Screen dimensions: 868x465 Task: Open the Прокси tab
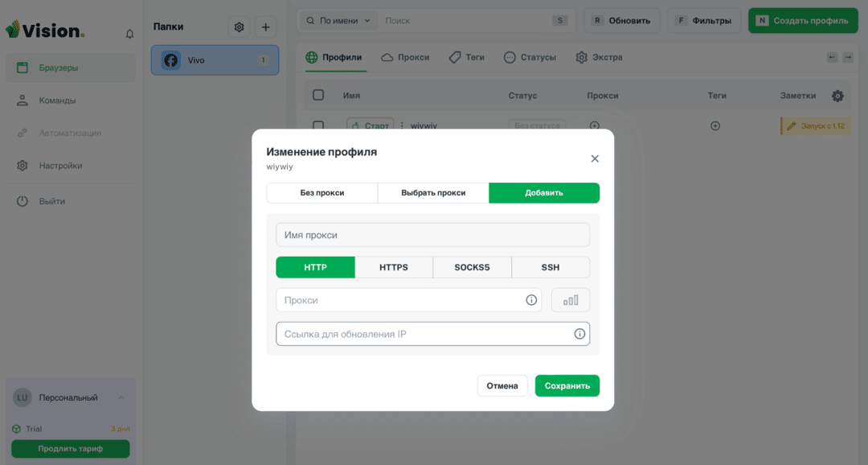[x=405, y=57]
